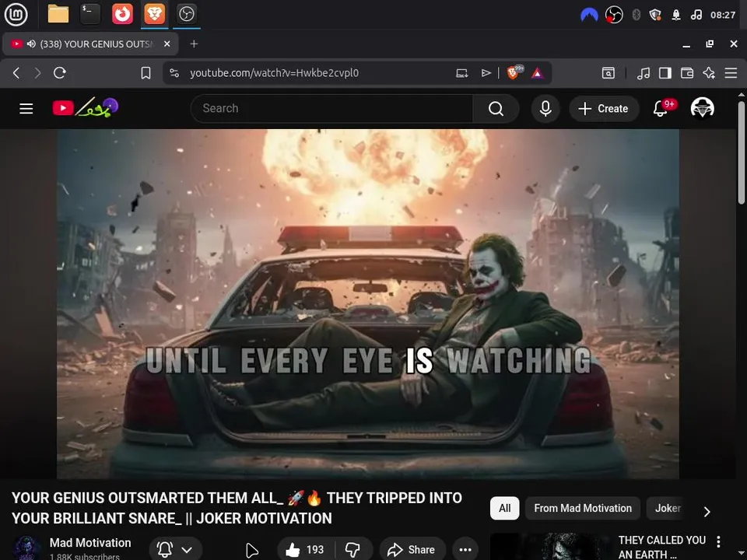Like this video
Screen dimensions: 747x560
coord(305,550)
